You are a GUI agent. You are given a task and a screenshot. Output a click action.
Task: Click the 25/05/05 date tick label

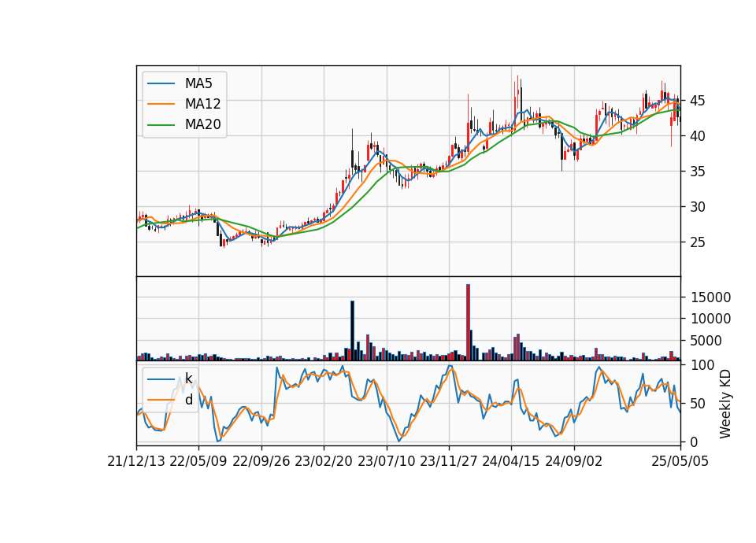(x=680, y=461)
